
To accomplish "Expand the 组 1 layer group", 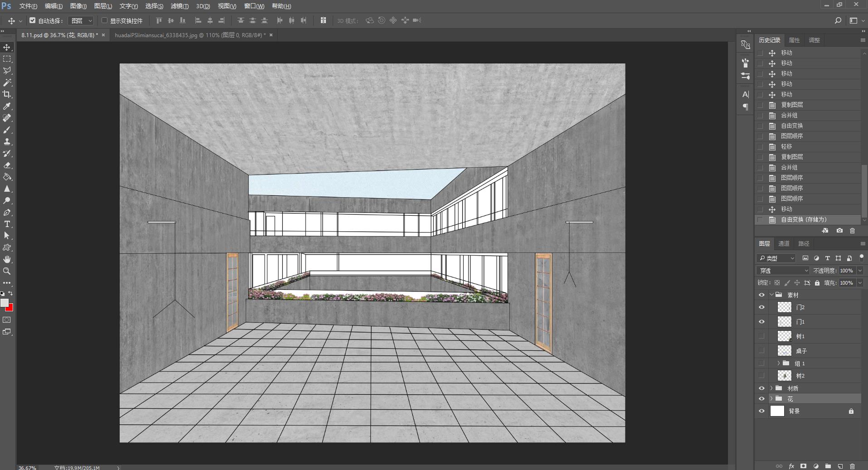I will [x=779, y=363].
